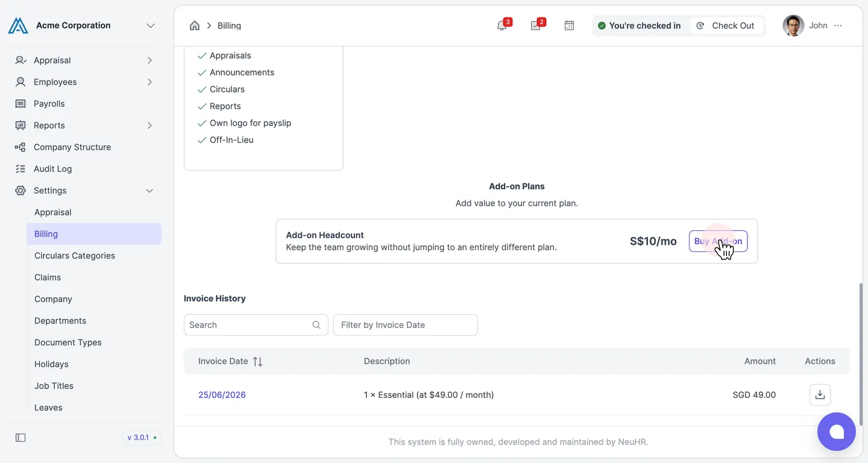Click the Reports feature checkmark icon
The height and width of the screenshot is (463, 868).
(202, 106)
